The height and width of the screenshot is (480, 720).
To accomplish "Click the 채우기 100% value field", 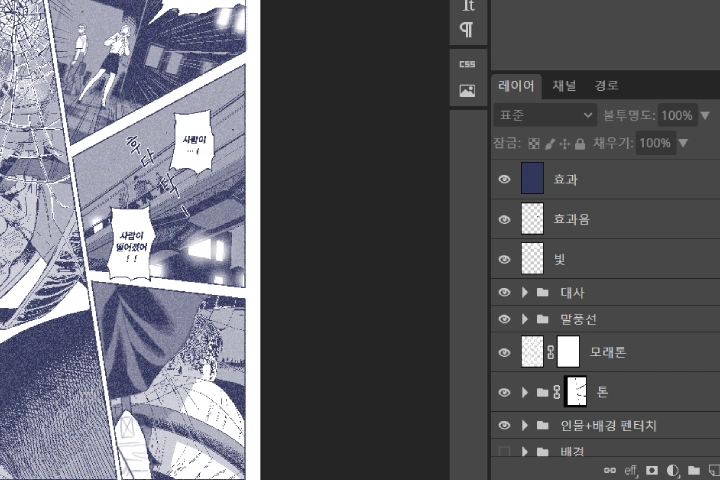I will point(655,143).
